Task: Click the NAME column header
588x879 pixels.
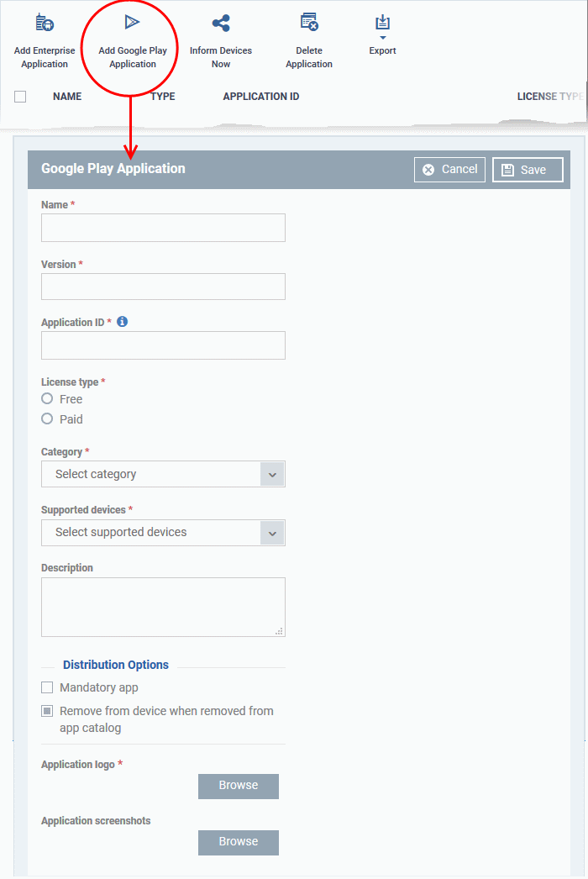Action: (x=67, y=96)
